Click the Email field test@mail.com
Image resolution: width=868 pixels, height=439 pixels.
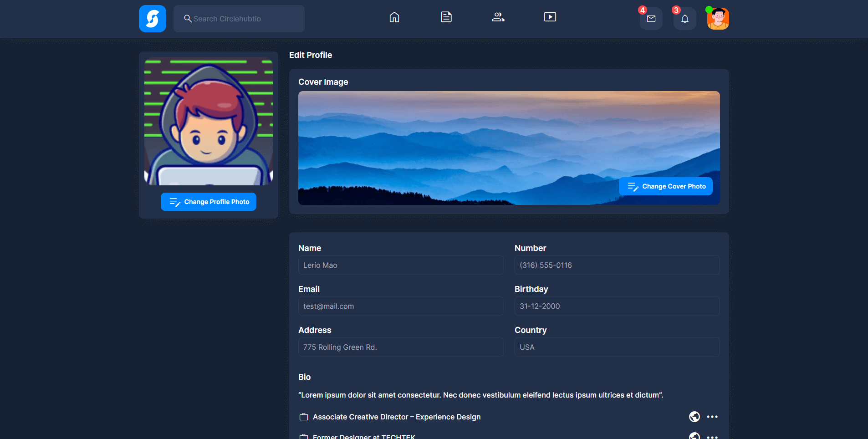click(x=401, y=306)
